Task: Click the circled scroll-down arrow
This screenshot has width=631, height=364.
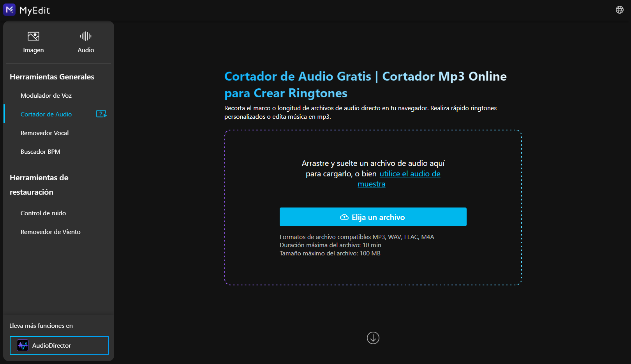Action: (373, 338)
